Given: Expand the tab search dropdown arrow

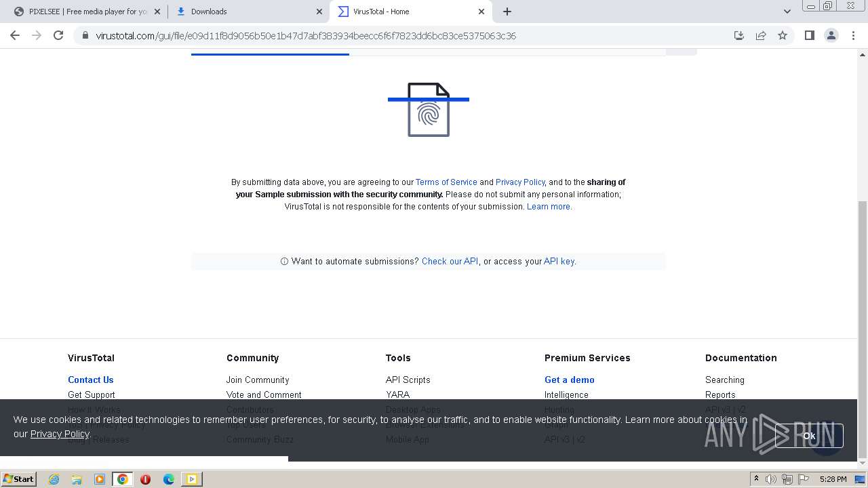Looking at the screenshot, I should pyautogui.click(x=787, y=12).
